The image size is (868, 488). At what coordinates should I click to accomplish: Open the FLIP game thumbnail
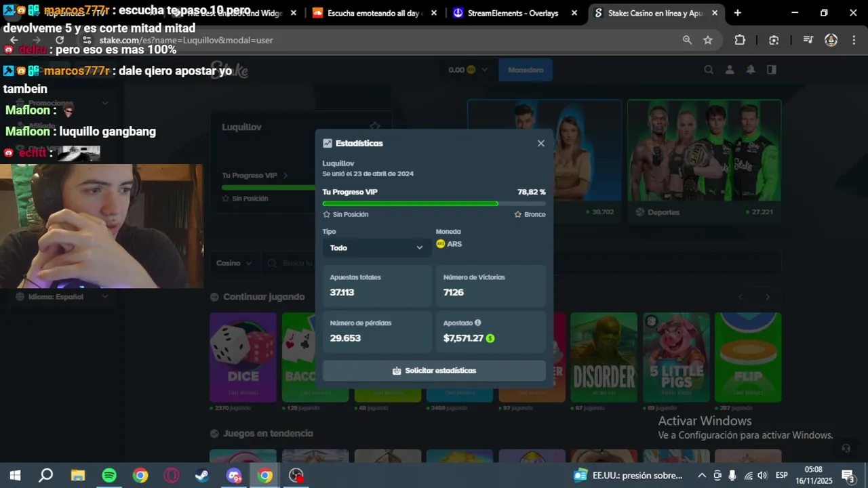tap(748, 357)
